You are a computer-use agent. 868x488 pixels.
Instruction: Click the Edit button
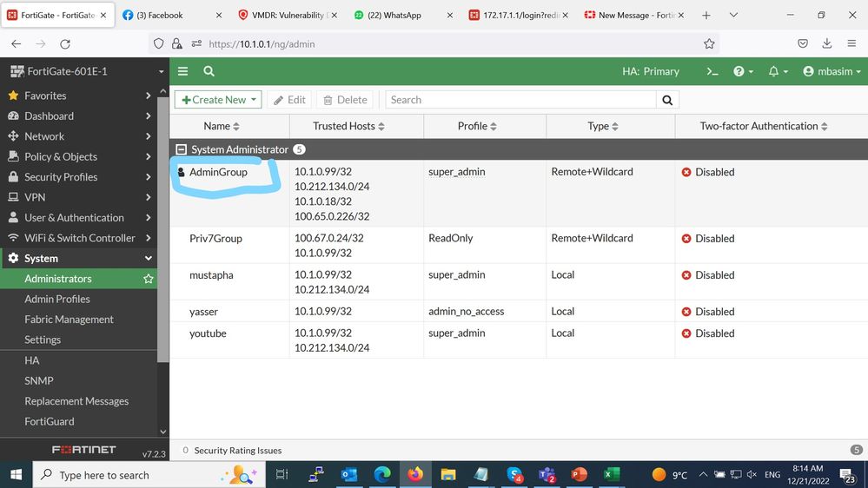point(289,100)
